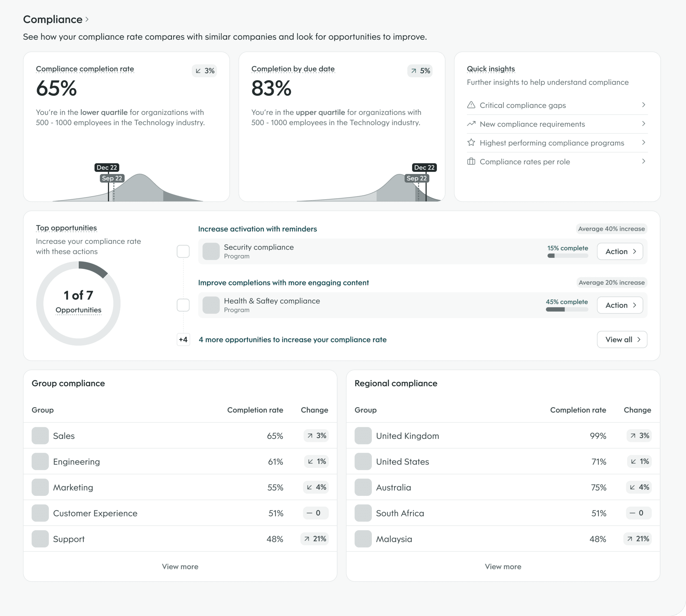Click Action for Security compliance
Viewport: 686px width, 616px height.
click(620, 251)
